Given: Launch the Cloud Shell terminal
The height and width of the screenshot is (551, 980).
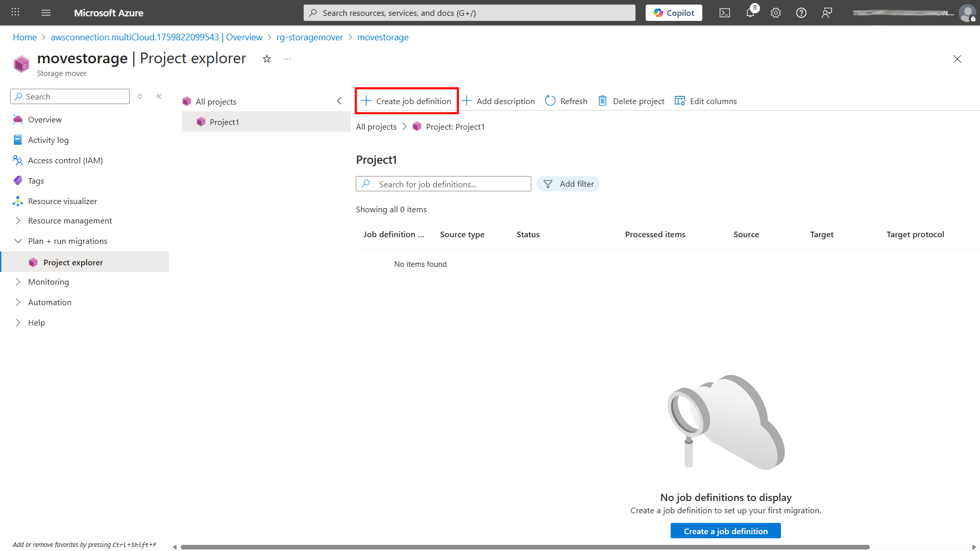Looking at the screenshot, I should pyautogui.click(x=724, y=13).
